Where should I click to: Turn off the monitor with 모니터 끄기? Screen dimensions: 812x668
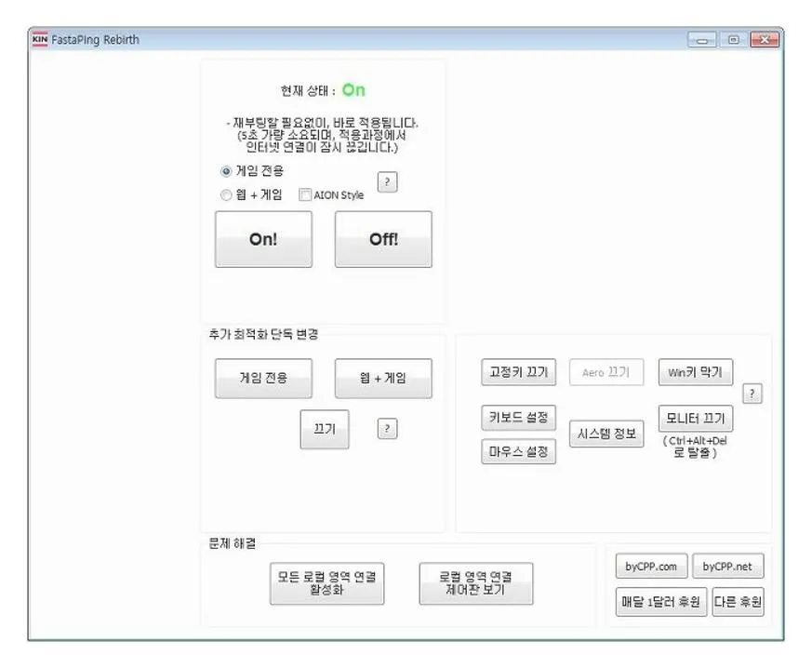pos(697,418)
